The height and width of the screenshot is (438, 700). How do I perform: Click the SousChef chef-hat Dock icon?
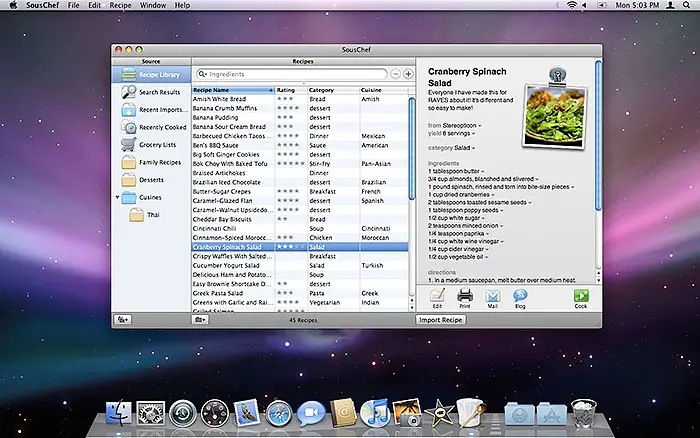coord(471,412)
